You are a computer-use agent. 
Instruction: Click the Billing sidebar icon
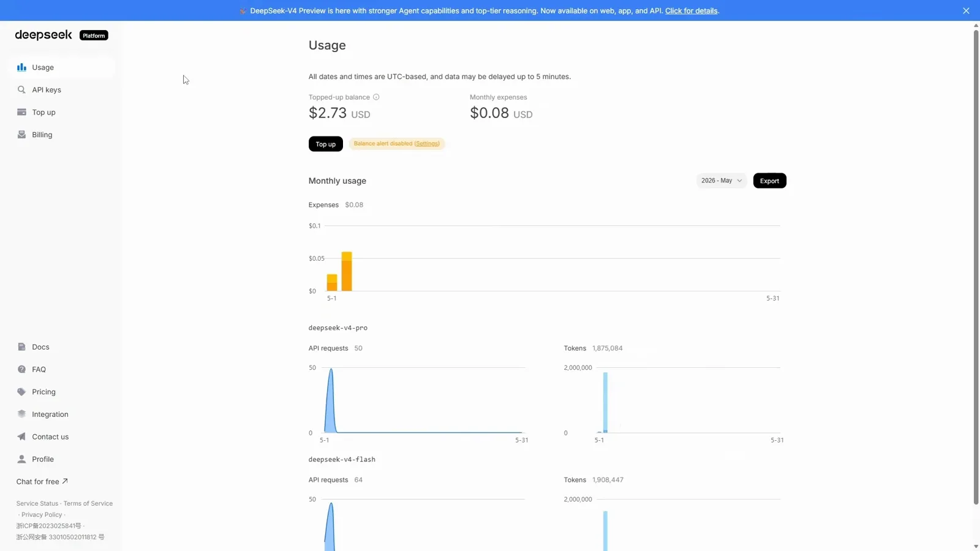click(x=21, y=135)
